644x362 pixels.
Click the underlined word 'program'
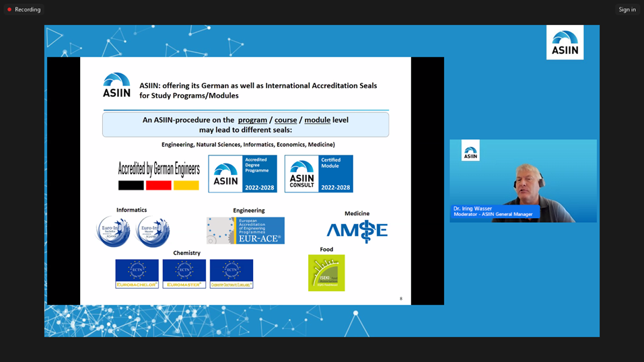(x=252, y=120)
